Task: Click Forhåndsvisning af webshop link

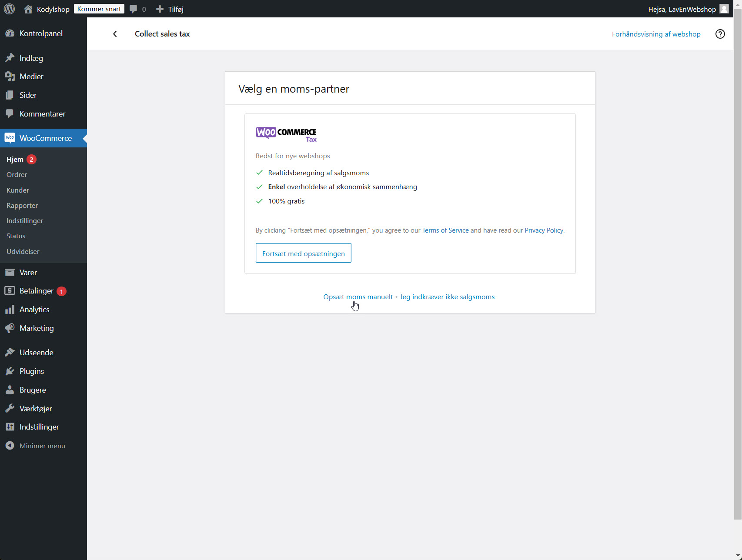Action: click(x=656, y=34)
